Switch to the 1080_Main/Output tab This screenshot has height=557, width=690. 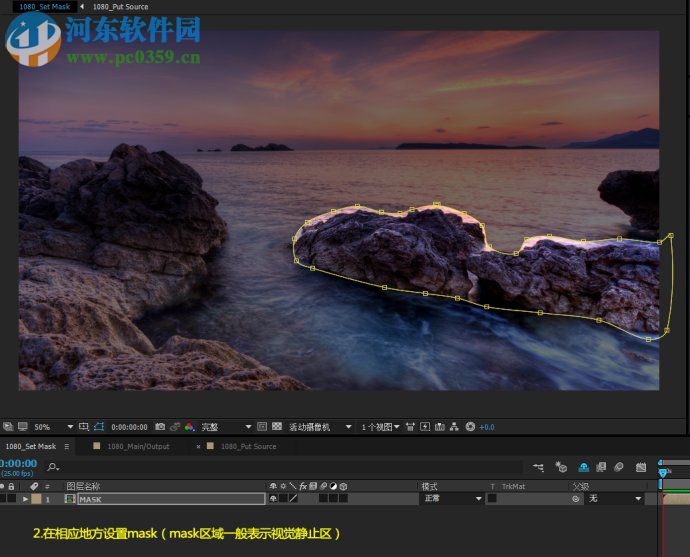(138, 446)
